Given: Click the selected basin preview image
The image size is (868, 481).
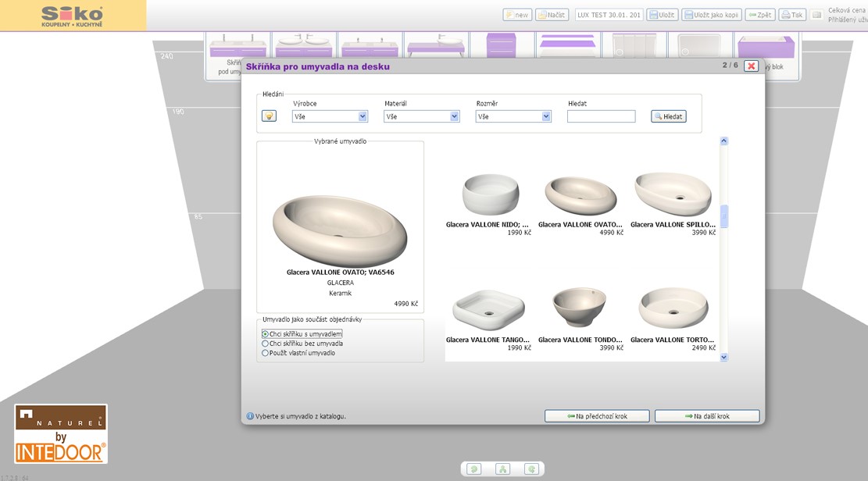Looking at the screenshot, I should click(x=341, y=230).
